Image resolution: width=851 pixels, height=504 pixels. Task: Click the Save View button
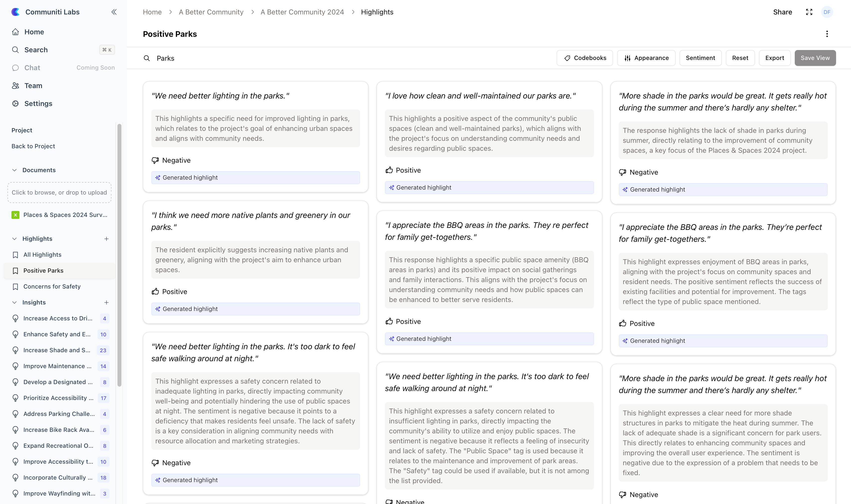(x=815, y=58)
